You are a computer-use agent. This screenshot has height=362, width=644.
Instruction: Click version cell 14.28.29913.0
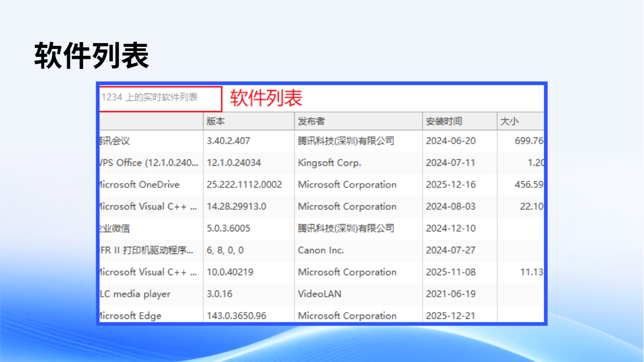pyautogui.click(x=236, y=206)
